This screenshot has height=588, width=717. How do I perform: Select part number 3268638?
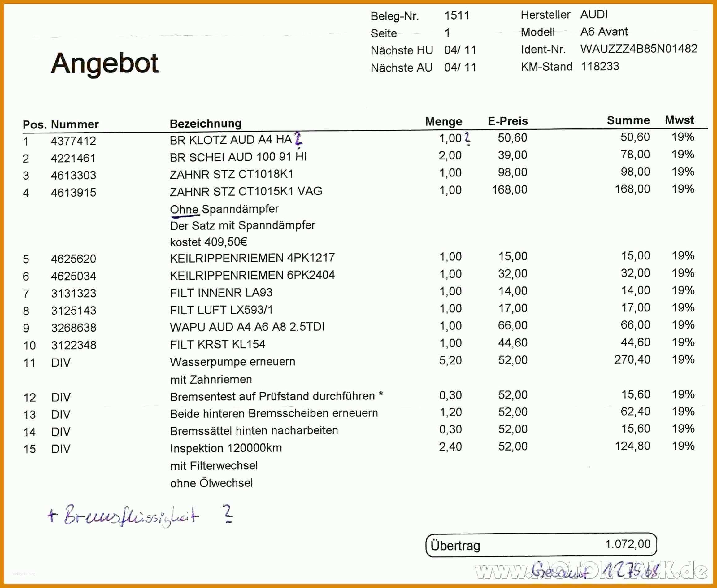coord(74,328)
